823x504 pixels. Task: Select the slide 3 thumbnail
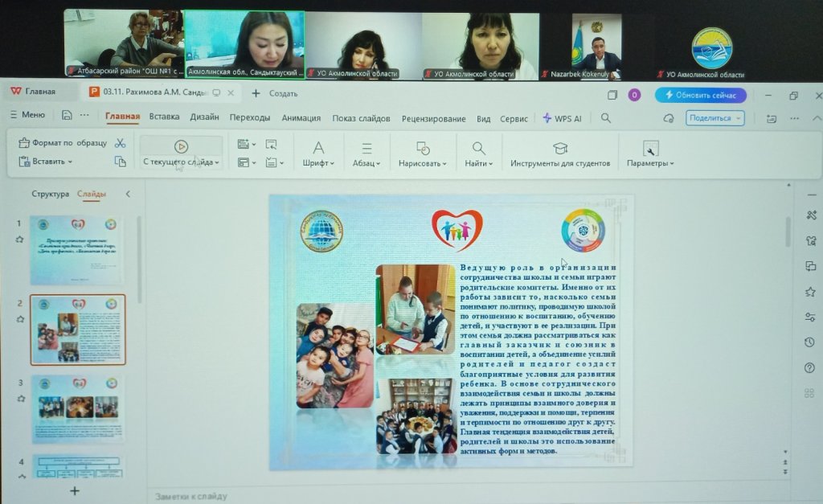[78, 408]
